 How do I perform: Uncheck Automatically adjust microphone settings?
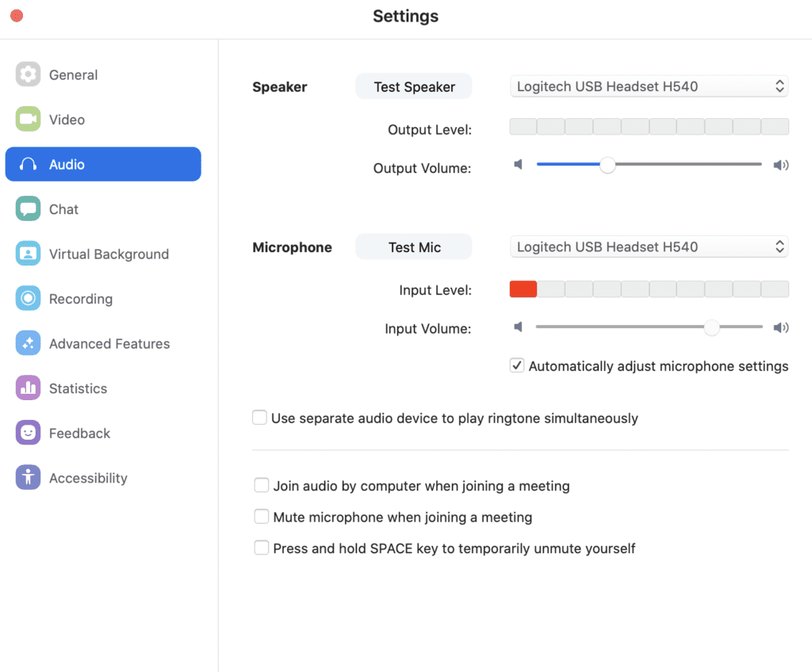pos(517,366)
